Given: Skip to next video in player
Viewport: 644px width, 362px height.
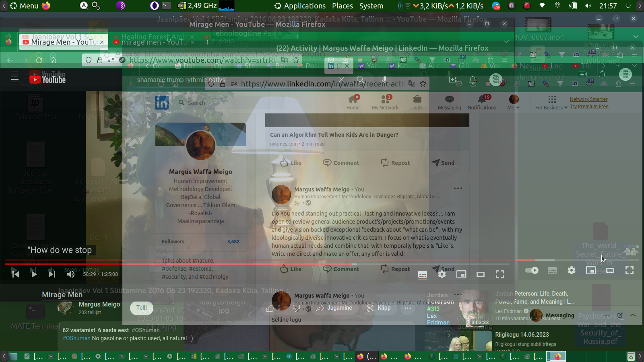Looking at the screenshot, I should click(52, 274).
